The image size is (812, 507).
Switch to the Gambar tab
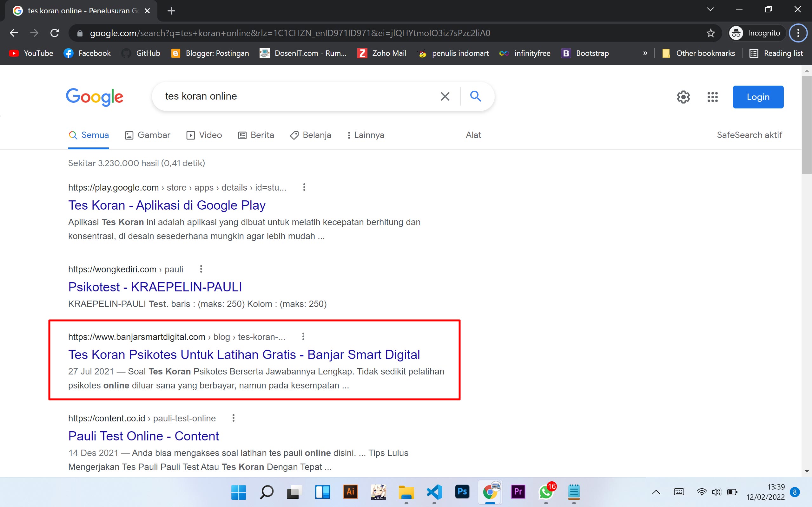pyautogui.click(x=147, y=135)
